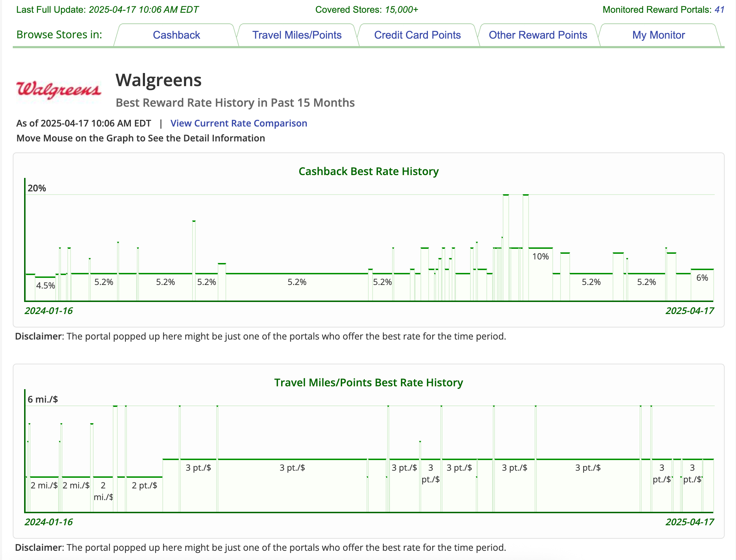This screenshot has height=560, width=736.
Task: Open Other Reward Points tab
Action: (x=538, y=35)
